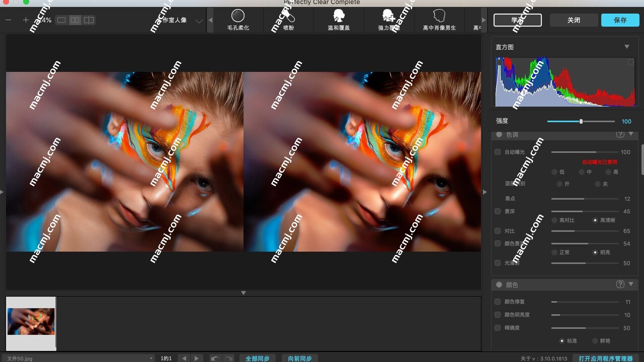Enable the 颜色景深 checkbox
Viewport: 644px width, 362px height.
click(498, 243)
